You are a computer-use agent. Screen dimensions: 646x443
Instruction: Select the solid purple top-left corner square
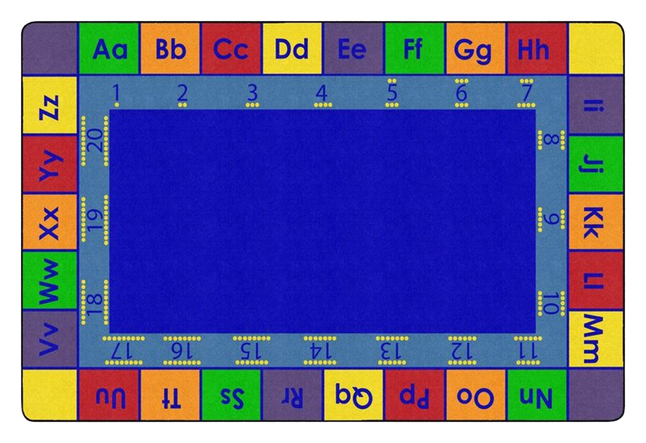pyautogui.click(x=49, y=49)
